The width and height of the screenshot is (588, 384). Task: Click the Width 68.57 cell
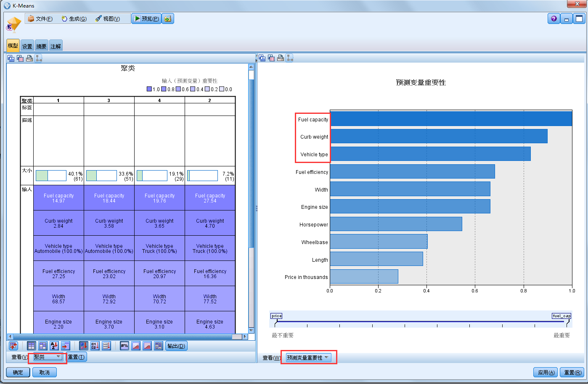pos(58,299)
